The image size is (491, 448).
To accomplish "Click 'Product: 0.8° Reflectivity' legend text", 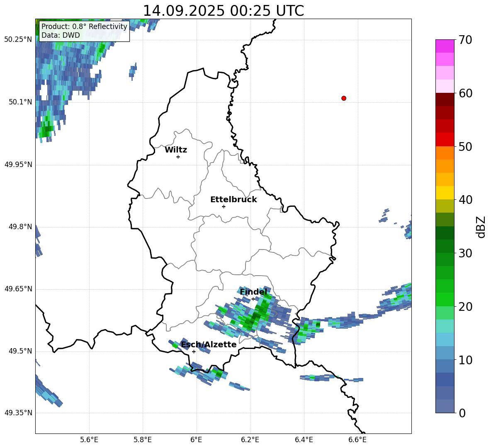I will click(x=84, y=26).
